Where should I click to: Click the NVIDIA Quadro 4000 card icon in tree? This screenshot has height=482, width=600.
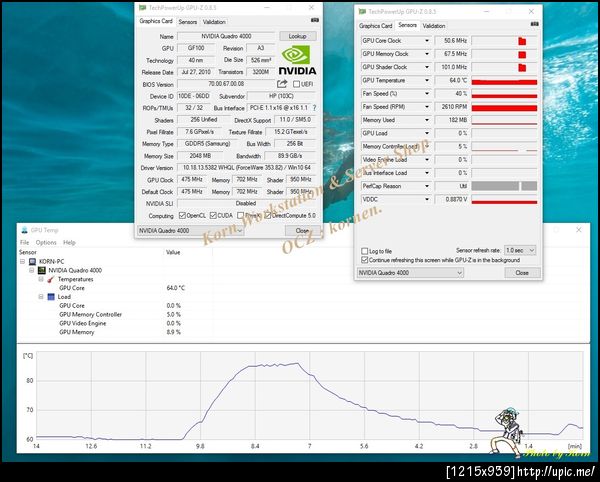point(42,270)
